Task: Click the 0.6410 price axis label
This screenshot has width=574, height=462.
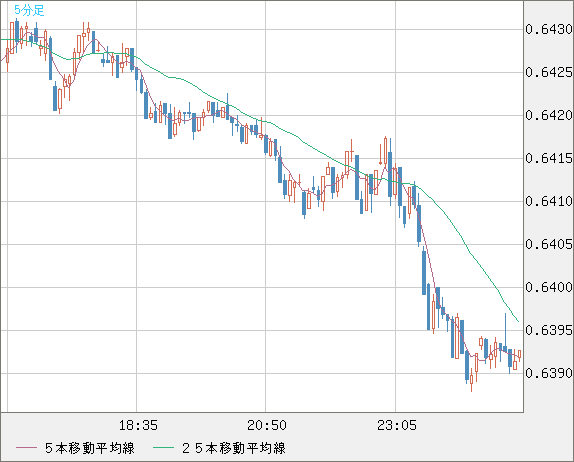Action: (549, 201)
